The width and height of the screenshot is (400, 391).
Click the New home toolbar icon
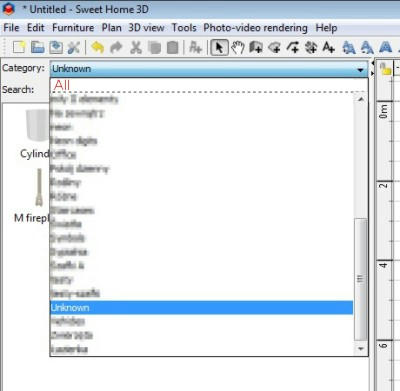click(19, 47)
